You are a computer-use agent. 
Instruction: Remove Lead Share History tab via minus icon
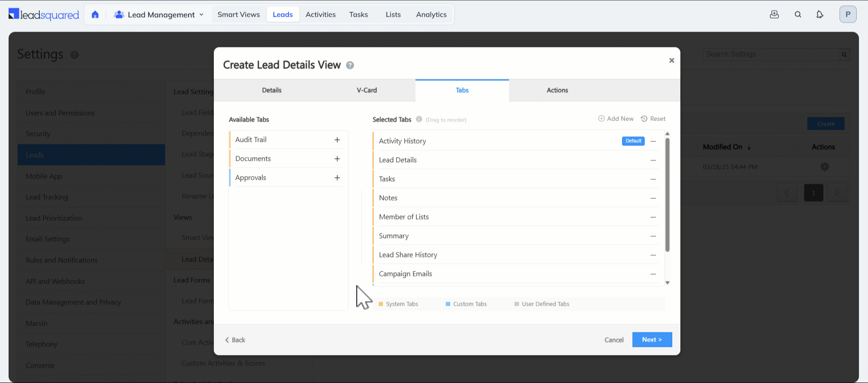[653, 255]
